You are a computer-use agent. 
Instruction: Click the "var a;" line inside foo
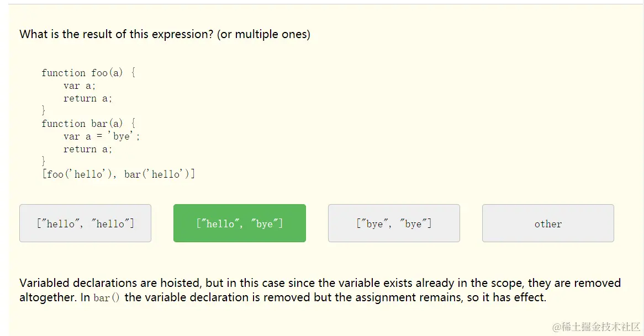pyautogui.click(x=80, y=86)
